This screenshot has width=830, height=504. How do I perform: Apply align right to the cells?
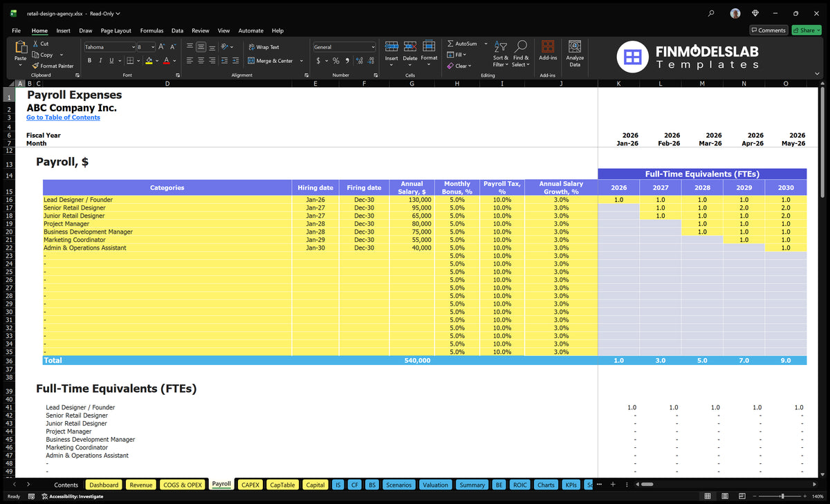[212, 61]
